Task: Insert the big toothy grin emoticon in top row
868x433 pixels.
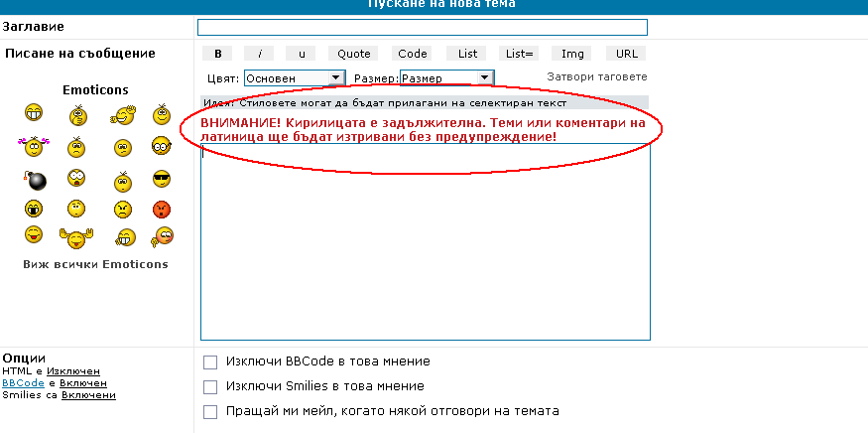Action: point(35,115)
